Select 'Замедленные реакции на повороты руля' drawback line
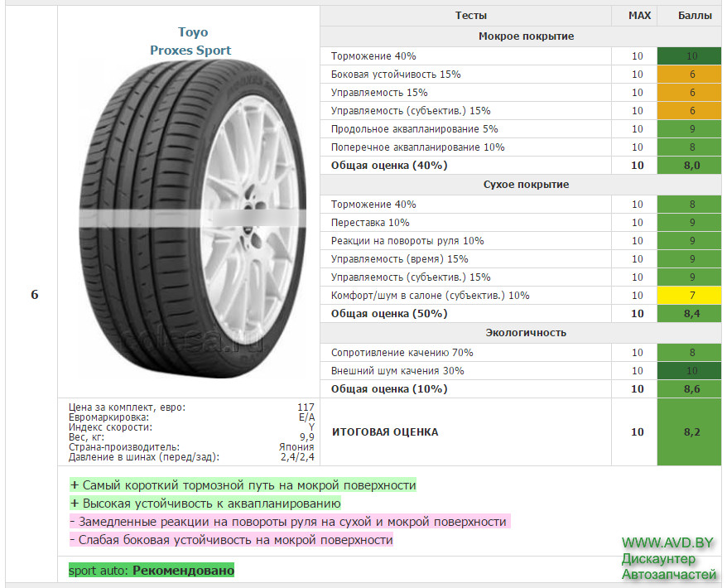This screenshot has width=727, height=588. 290,522
